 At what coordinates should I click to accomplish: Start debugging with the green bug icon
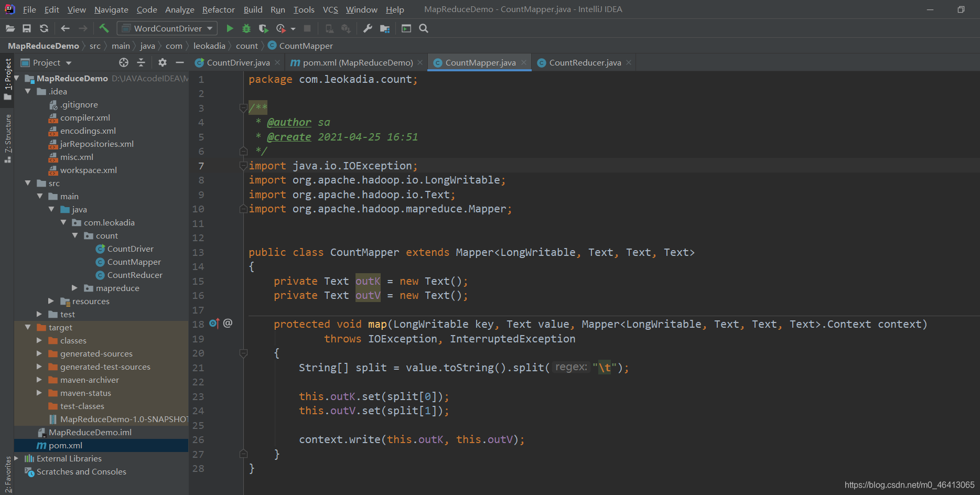[x=246, y=28]
